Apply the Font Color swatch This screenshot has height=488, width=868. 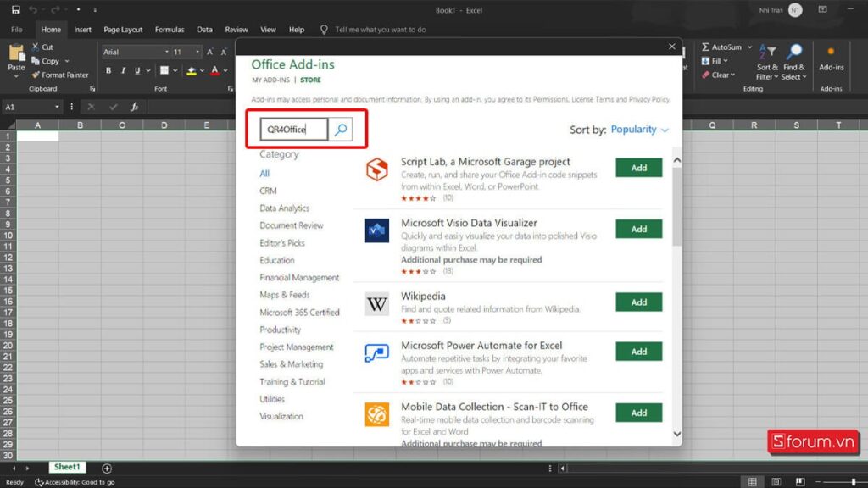tap(214, 71)
